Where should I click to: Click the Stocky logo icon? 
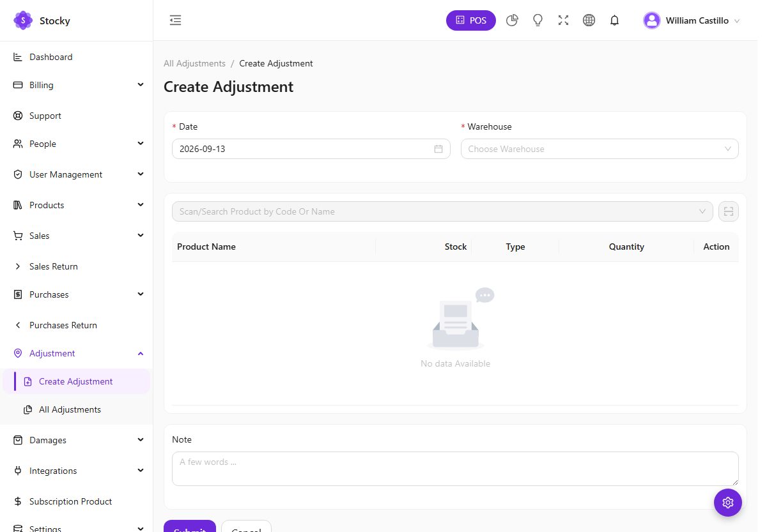pyautogui.click(x=23, y=20)
